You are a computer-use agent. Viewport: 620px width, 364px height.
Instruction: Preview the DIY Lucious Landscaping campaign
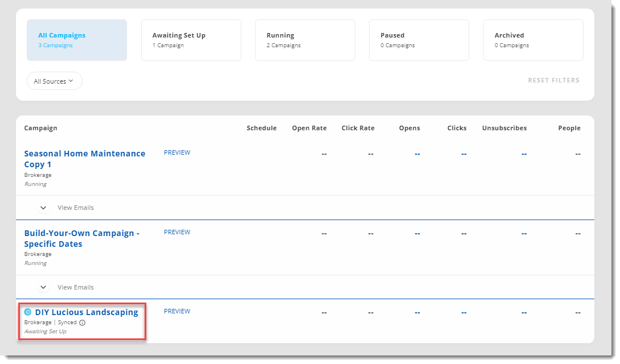click(x=177, y=312)
